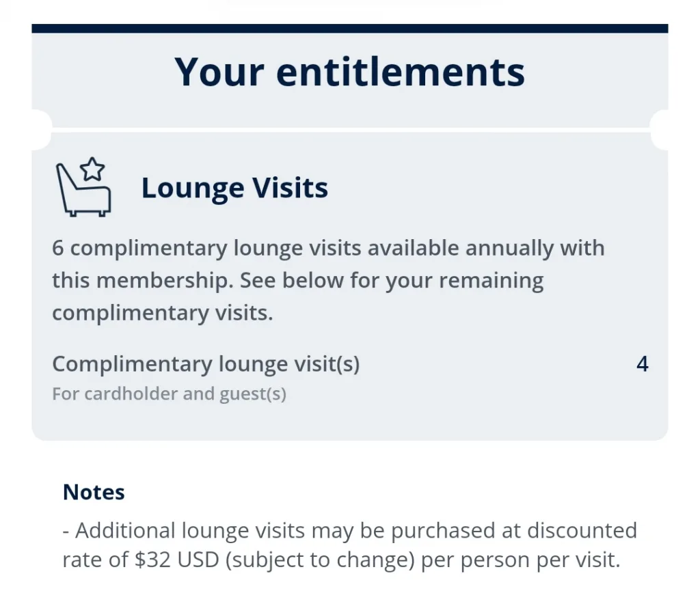Click "per person per visit" in the note

point(520,560)
